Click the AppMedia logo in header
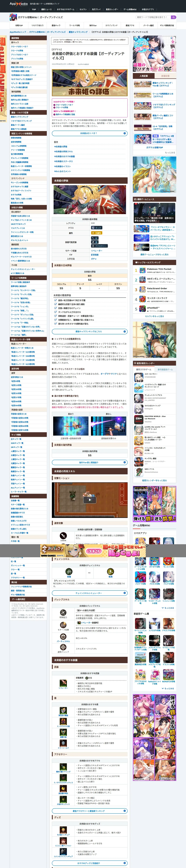Screen dimensions: 186x868 [x=19, y=4]
